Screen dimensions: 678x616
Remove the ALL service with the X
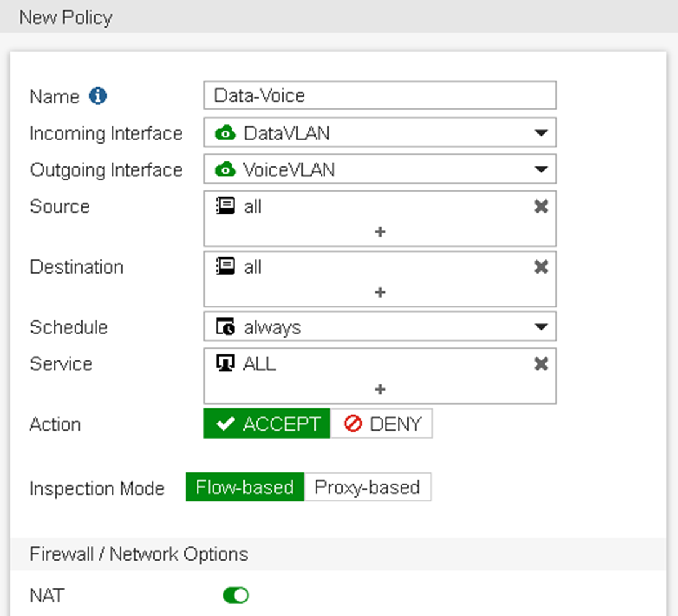coord(541,364)
